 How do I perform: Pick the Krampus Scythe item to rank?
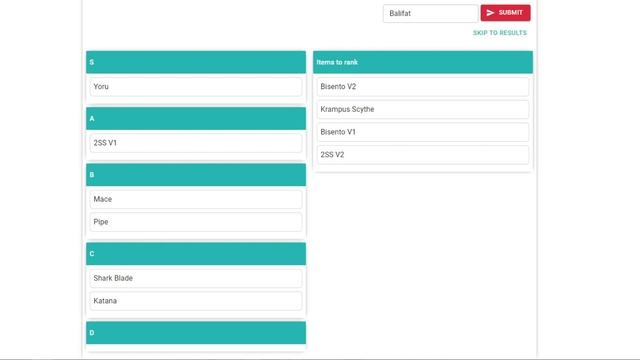coord(423,109)
